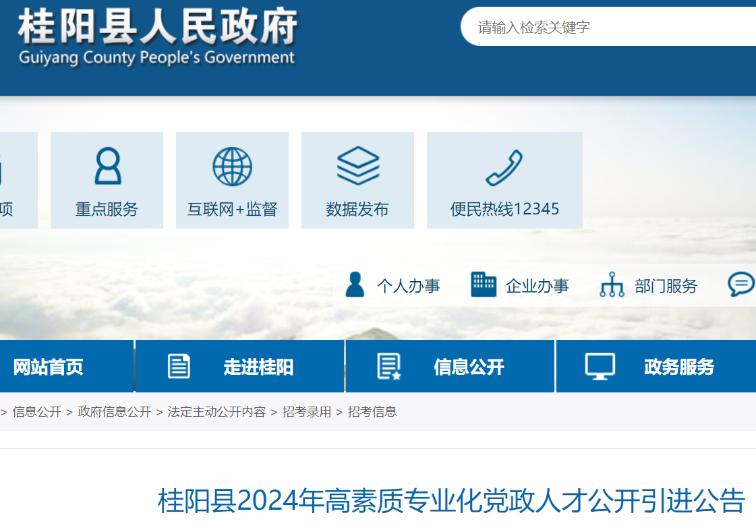Open the 数据发布 label link

tap(357, 209)
